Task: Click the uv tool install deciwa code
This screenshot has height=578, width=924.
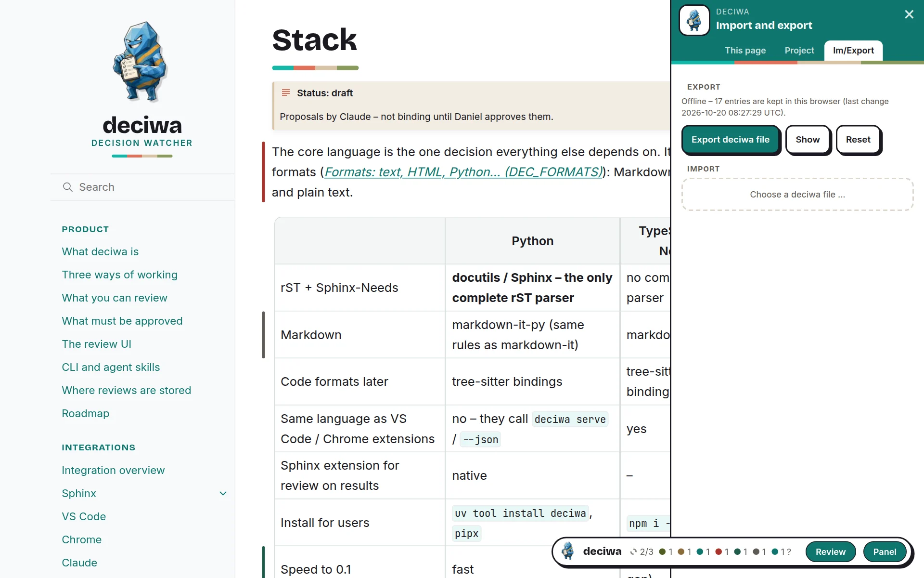Action: [x=520, y=513]
